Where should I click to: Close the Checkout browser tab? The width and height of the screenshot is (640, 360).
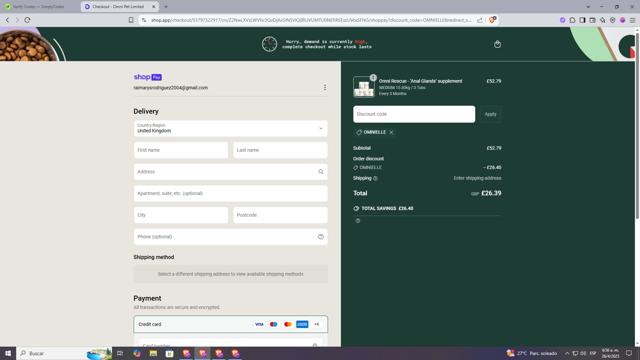tap(154, 7)
